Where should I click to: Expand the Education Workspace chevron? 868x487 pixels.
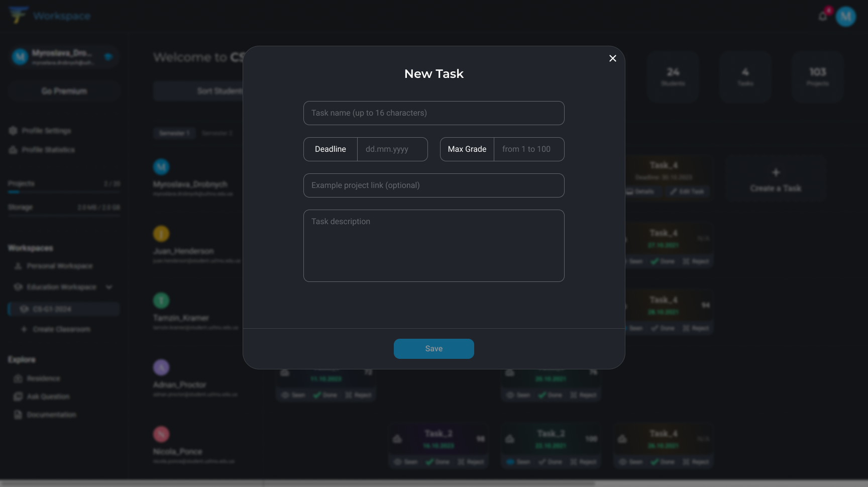coord(109,287)
